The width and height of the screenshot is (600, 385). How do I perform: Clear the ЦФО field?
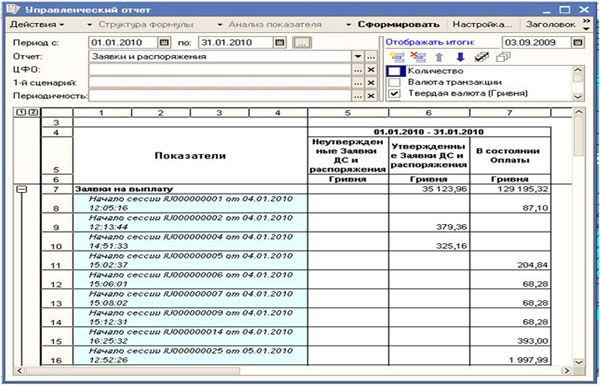coord(371,70)
